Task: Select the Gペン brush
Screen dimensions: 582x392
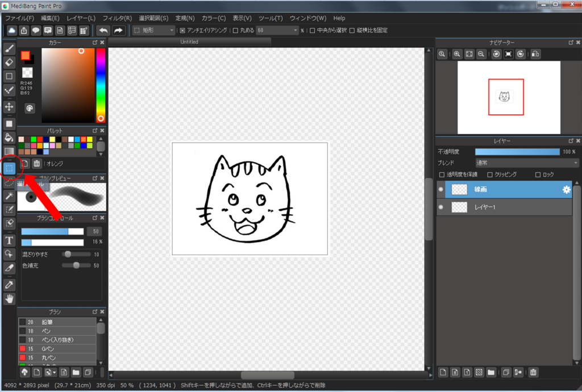Action: (57, 349)
